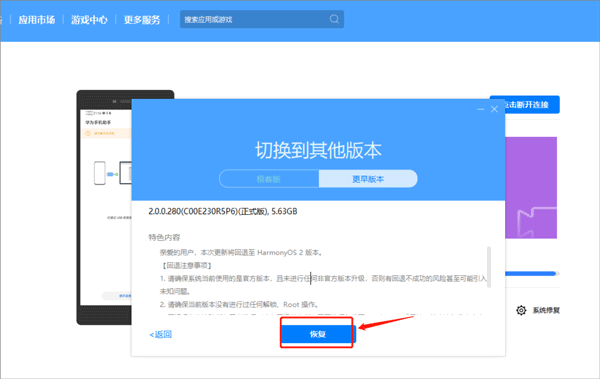The image size is (600, 379).
Task: Click the purple tile behind the dialog
Action: click(531, 188)
